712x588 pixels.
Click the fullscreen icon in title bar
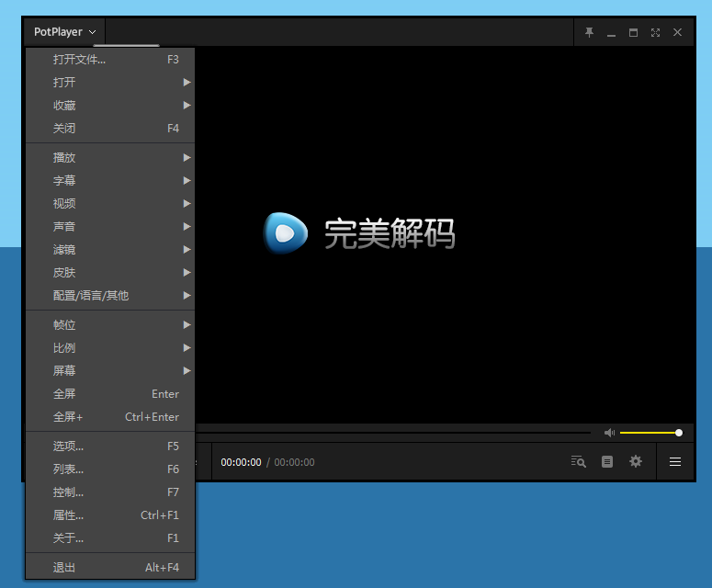[x=655, y=32]
